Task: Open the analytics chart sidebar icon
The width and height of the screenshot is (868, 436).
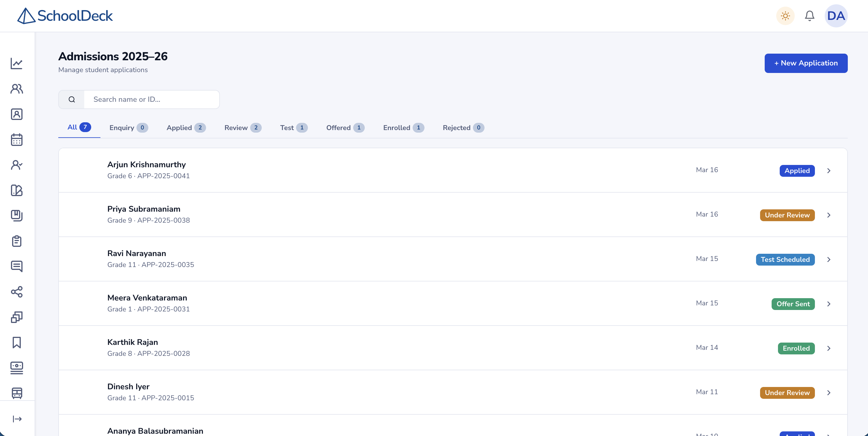Action: tap(16, 63)
